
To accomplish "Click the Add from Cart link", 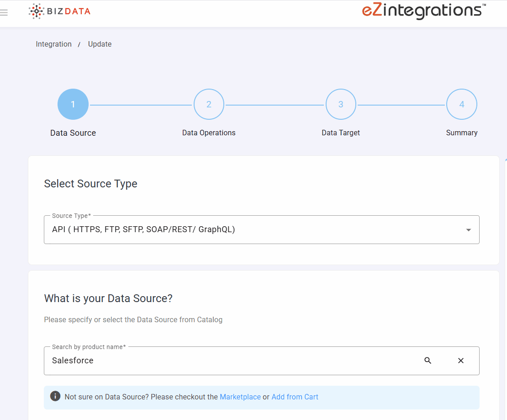I will (x=295, y=397).
